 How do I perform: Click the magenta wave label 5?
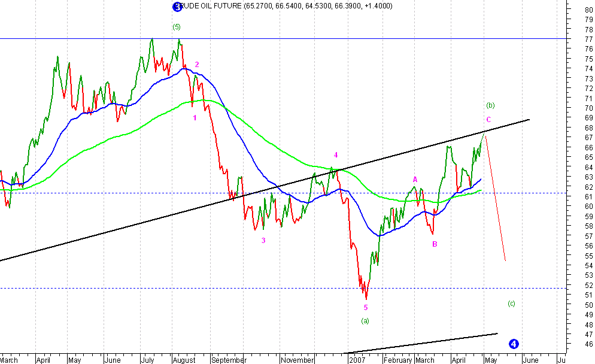pos(366,308)
